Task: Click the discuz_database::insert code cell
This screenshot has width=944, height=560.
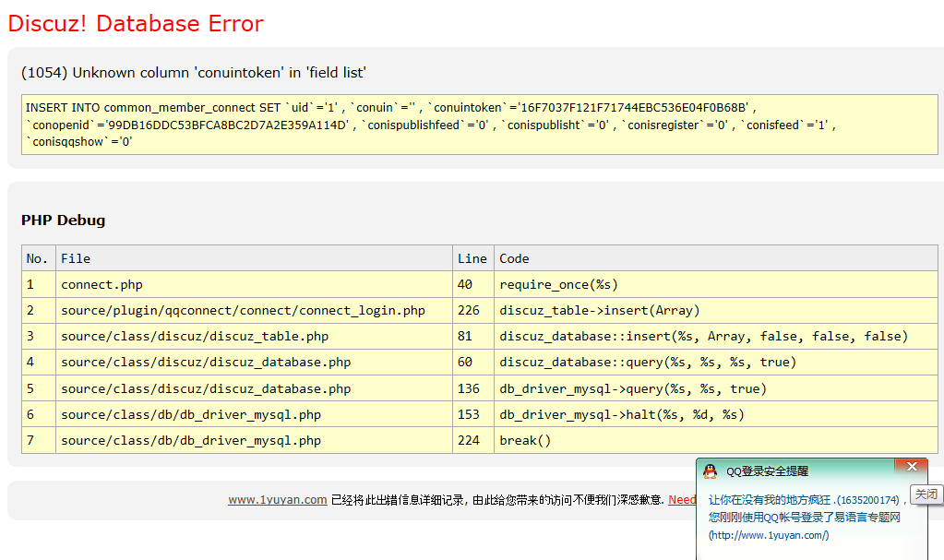Action: (703, 337)
